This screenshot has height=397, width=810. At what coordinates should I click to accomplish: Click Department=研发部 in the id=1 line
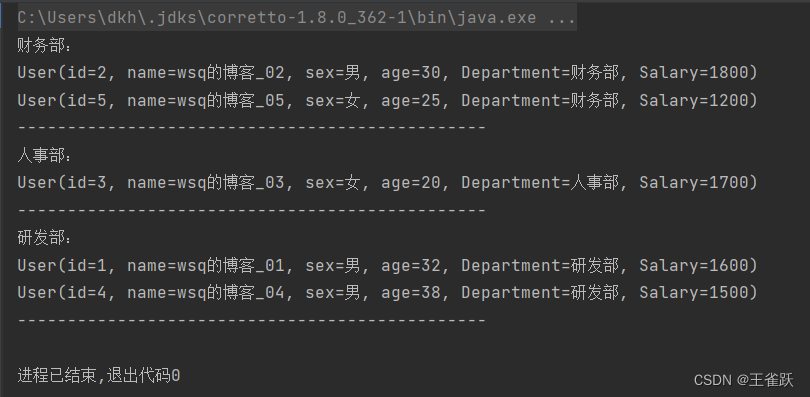pyautogui.click(x=540, y=265)
